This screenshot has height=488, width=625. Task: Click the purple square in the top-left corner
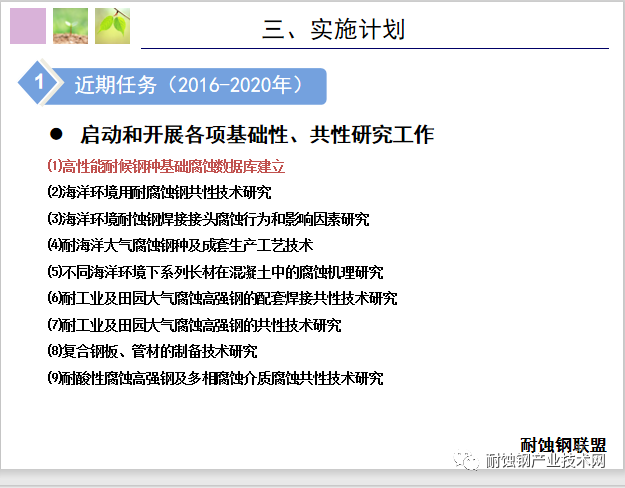pos(28,25)
